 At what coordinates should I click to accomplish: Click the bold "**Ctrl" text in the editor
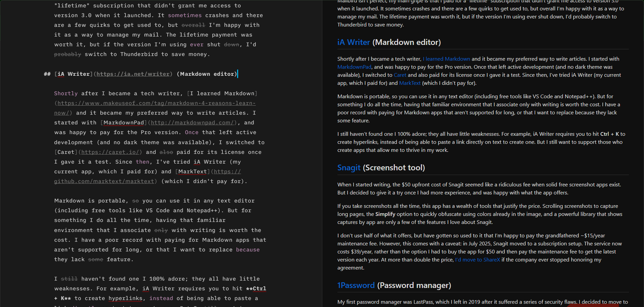[256, 289]
